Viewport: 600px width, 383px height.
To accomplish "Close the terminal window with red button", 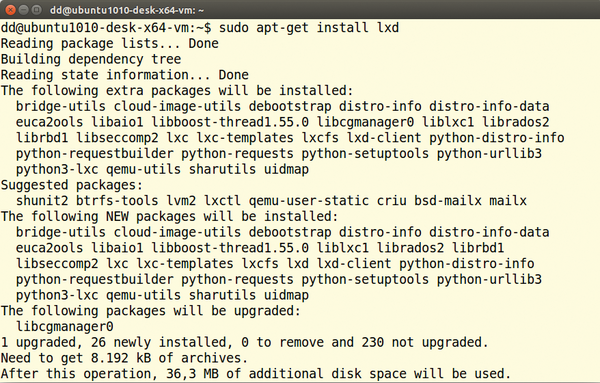I will [x=10, y=10].
